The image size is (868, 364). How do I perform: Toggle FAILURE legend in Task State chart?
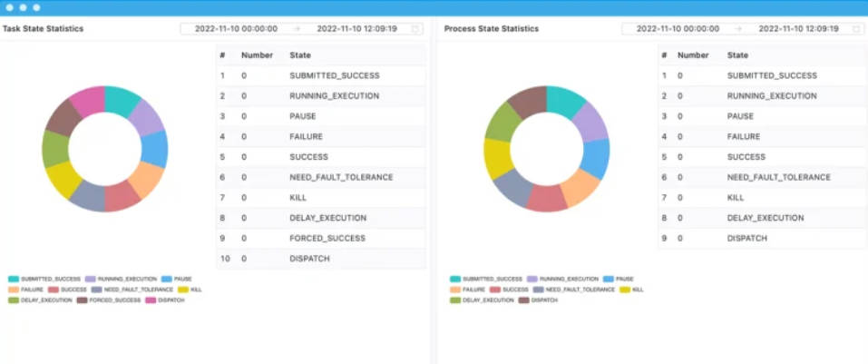pyautogui.click(x=25, y=290)
